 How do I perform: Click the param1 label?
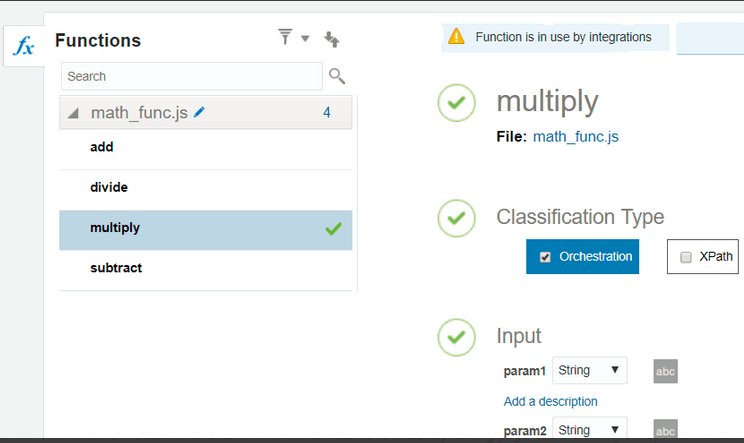click(x=524, y=371)
